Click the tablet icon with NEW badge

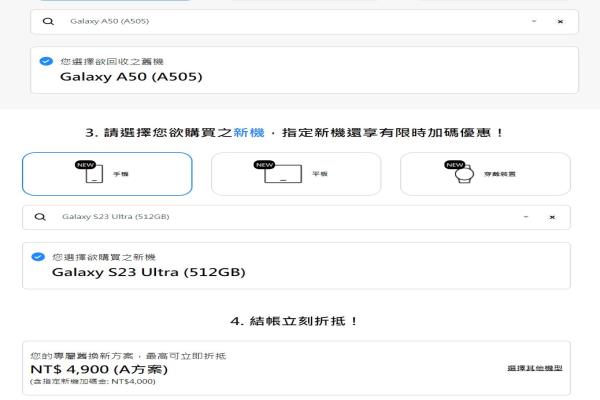278,172
